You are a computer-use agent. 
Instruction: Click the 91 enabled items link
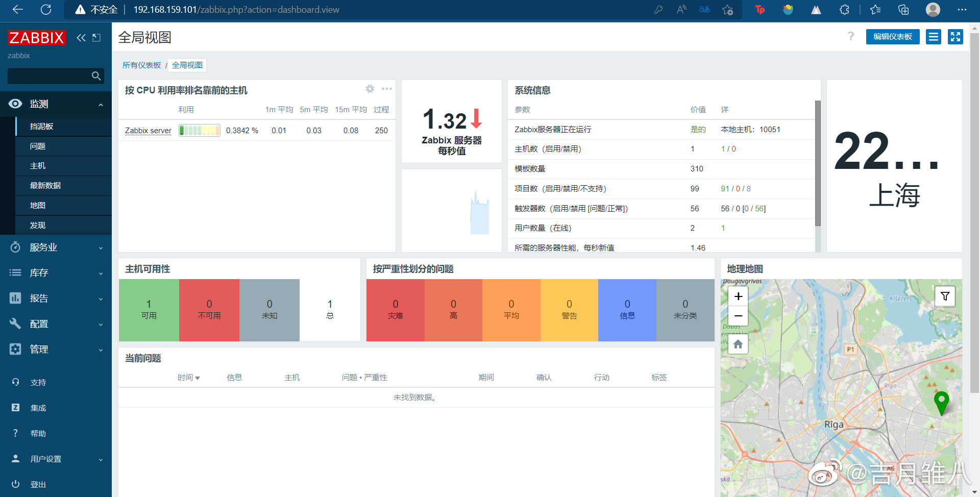click(725, 189)
